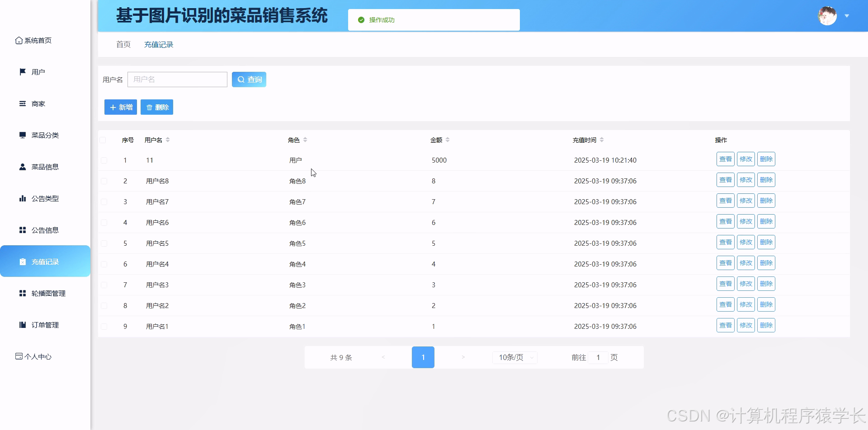The width and height of the screenshot is (868, 430).
Task: Check the checkbox for row 用户名8
Action: [104, 181]
